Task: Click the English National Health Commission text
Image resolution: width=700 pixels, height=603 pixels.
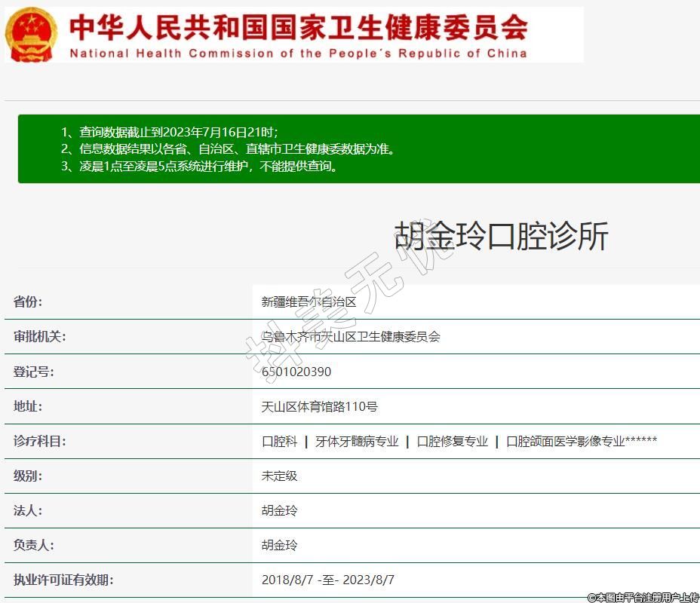Action: click(x=298, y=54)
